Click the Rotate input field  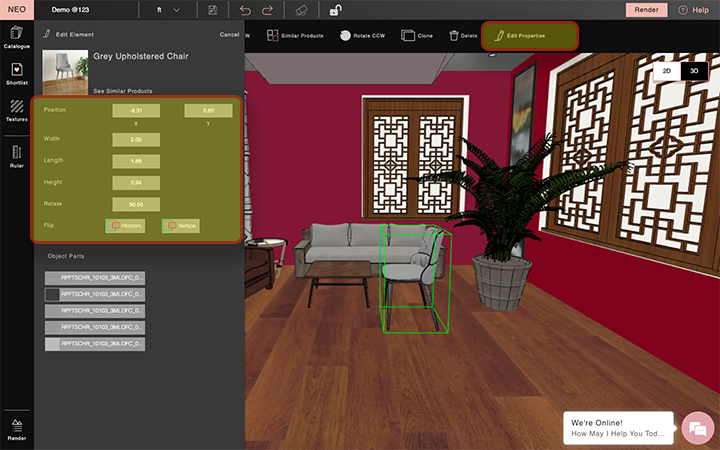pos(136,204)
